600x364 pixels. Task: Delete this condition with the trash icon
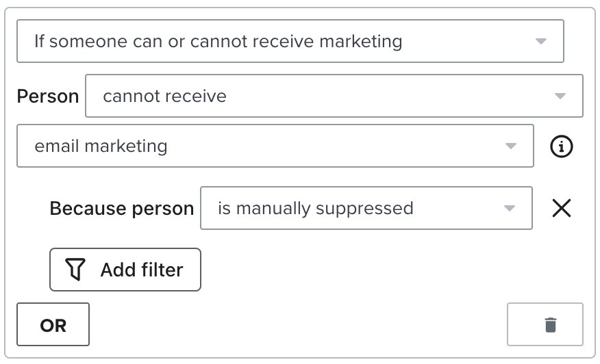[550, 324]
